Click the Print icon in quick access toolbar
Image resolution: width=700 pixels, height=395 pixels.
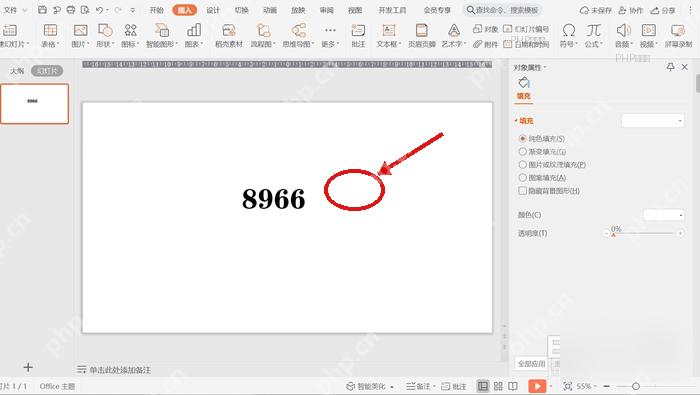[71, 10]
